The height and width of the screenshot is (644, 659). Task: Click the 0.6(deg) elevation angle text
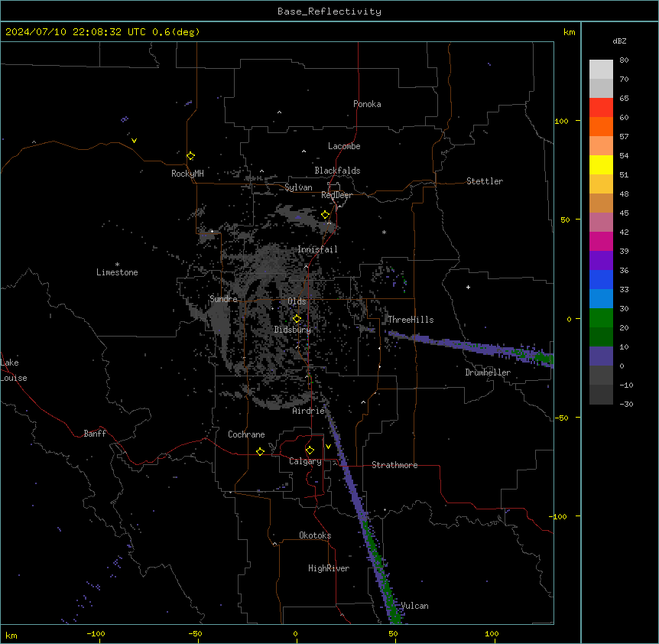tap(176, 32)
